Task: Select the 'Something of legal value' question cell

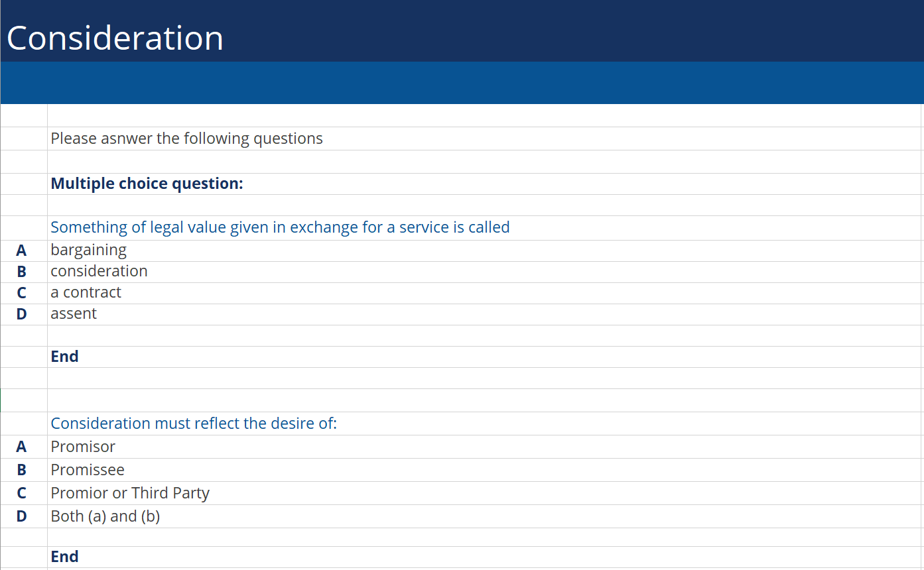Action: [x=280, y=227]
